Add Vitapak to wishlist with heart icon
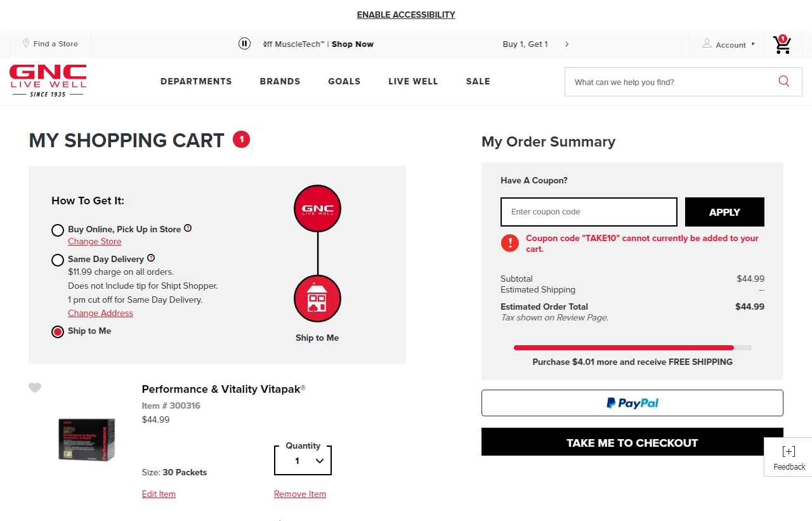 point(35,388)
